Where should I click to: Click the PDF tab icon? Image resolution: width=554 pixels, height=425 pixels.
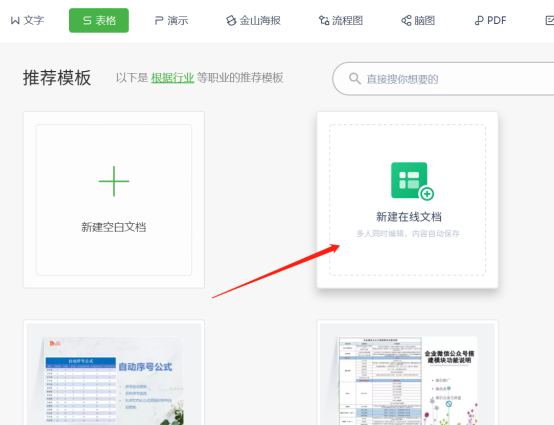(x=479, y=20)
